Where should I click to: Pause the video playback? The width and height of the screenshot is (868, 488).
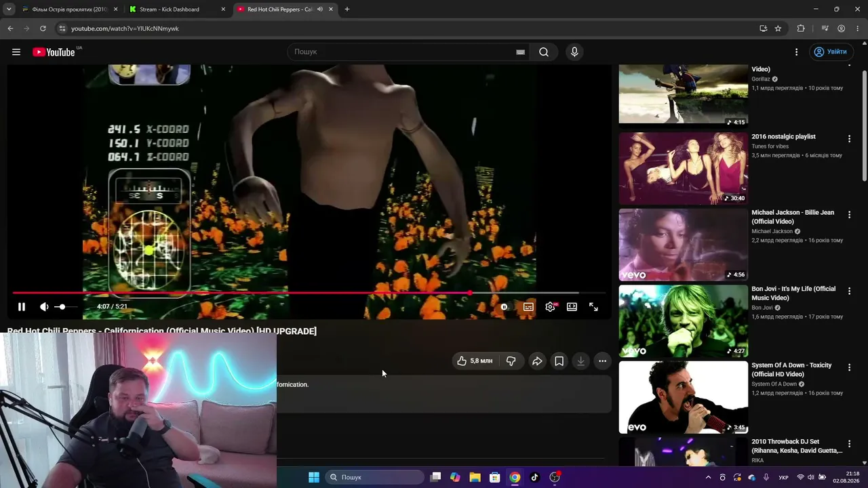click(22, 307)
